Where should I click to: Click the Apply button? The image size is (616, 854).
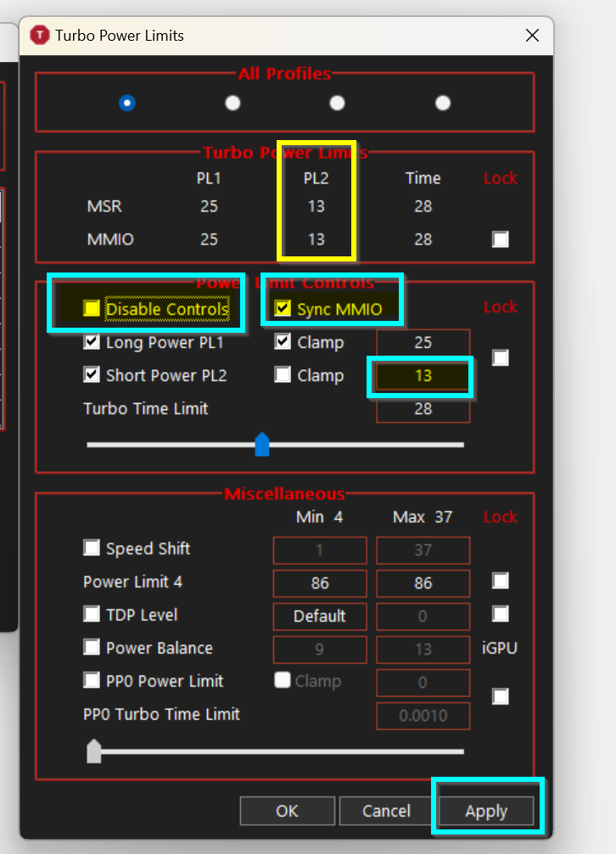(x=486, y=811)
